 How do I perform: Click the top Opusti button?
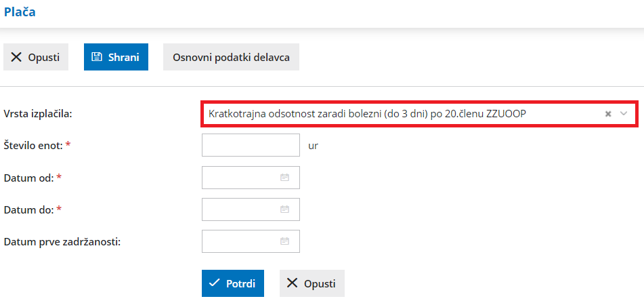(x=36, y=57)
